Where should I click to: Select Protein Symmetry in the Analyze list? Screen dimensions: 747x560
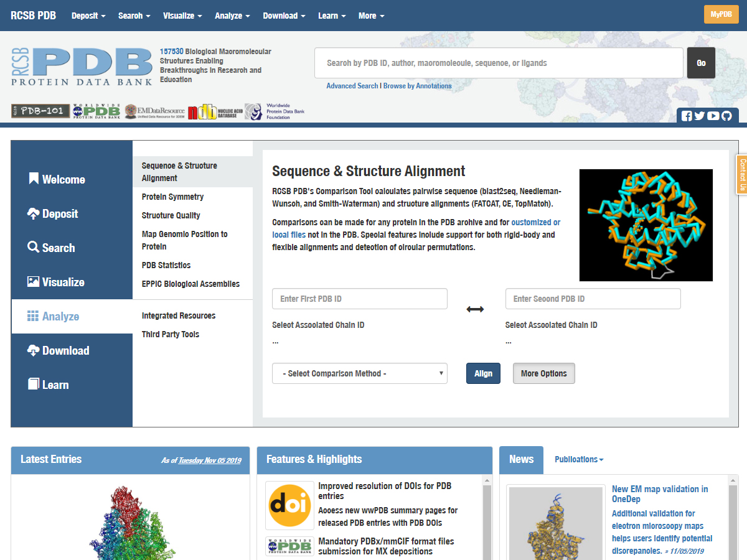coord(172,197)
